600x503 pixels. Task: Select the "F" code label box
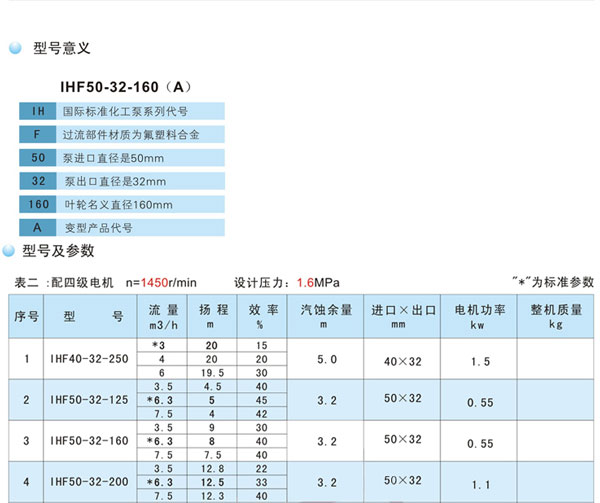click(37, 134)
